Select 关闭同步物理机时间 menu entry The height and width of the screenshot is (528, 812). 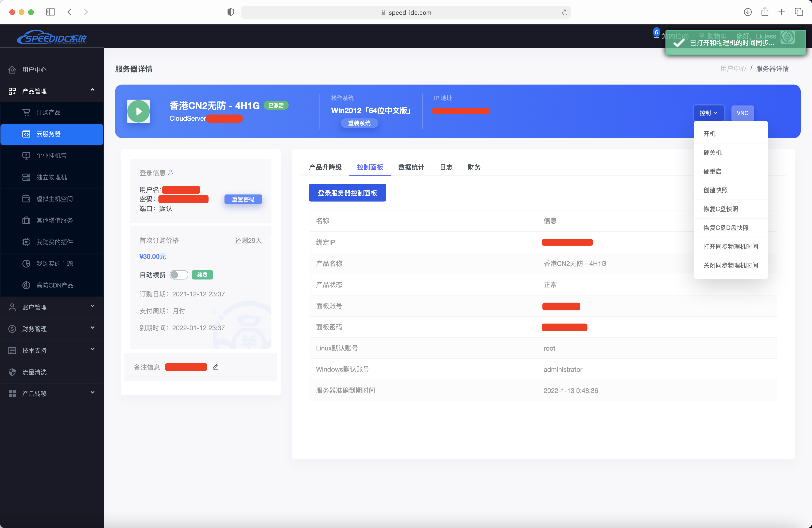731,265
